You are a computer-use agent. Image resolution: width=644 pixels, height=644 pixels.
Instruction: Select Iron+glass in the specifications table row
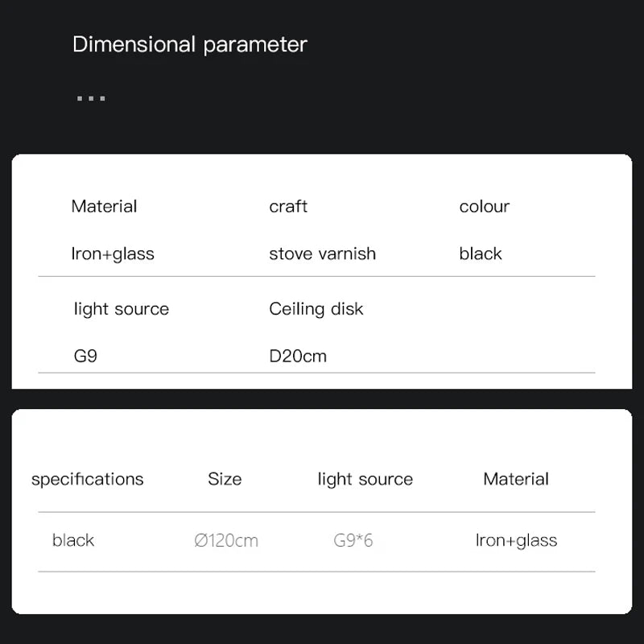click(x=516, y=540)
